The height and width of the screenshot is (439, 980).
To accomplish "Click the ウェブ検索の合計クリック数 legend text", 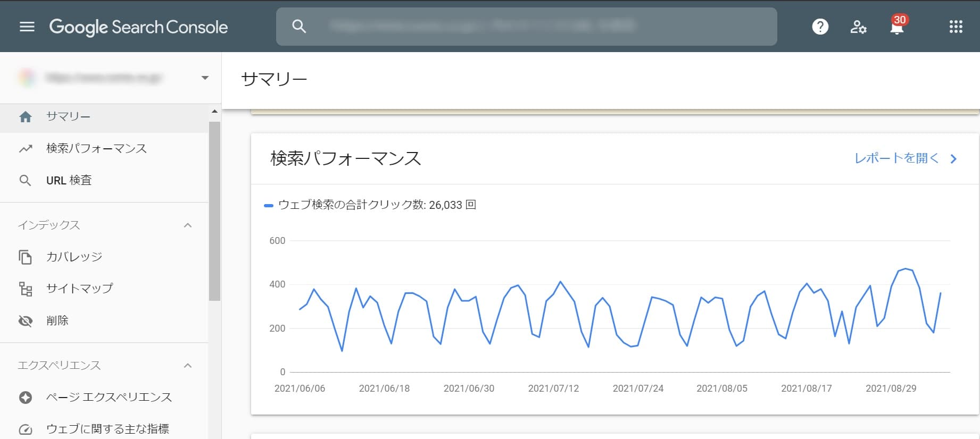I will pos(377,205).
